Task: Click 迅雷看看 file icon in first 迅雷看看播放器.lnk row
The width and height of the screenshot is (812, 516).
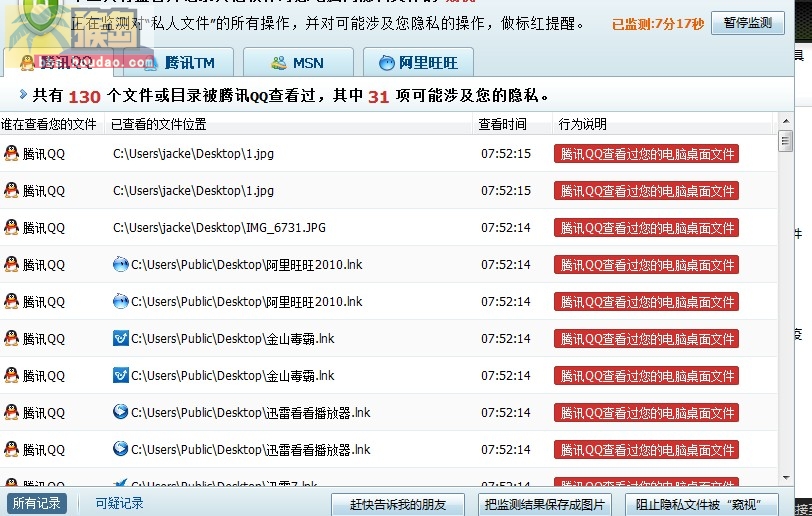Action: [120, 412]
